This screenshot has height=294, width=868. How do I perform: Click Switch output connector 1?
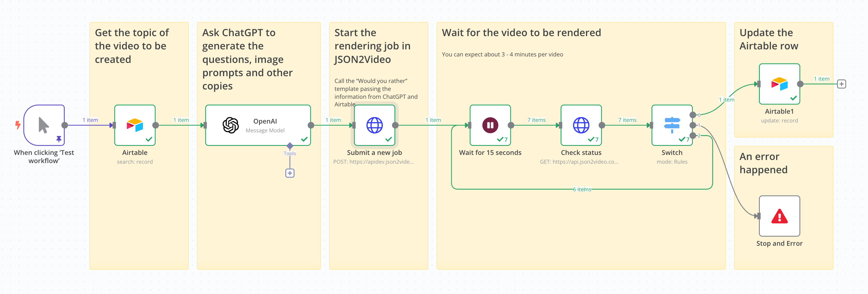point(693,126)
